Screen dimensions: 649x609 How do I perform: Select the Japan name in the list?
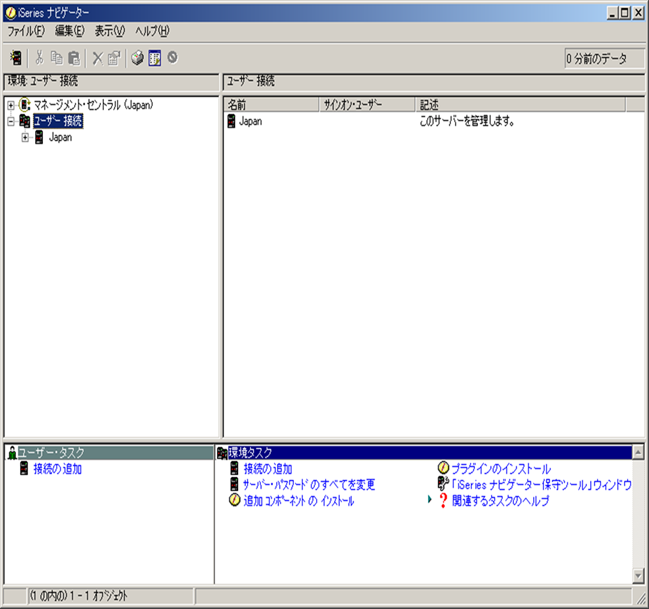[x=250, y=121]
